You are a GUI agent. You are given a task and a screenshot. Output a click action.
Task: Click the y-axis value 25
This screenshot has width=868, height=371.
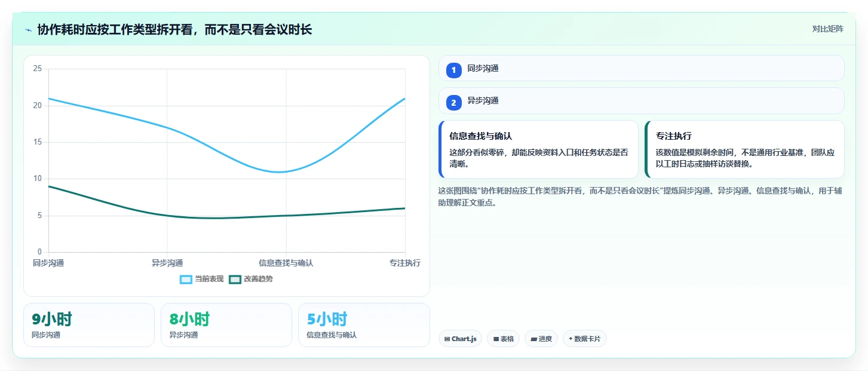(x=38, y=69)
